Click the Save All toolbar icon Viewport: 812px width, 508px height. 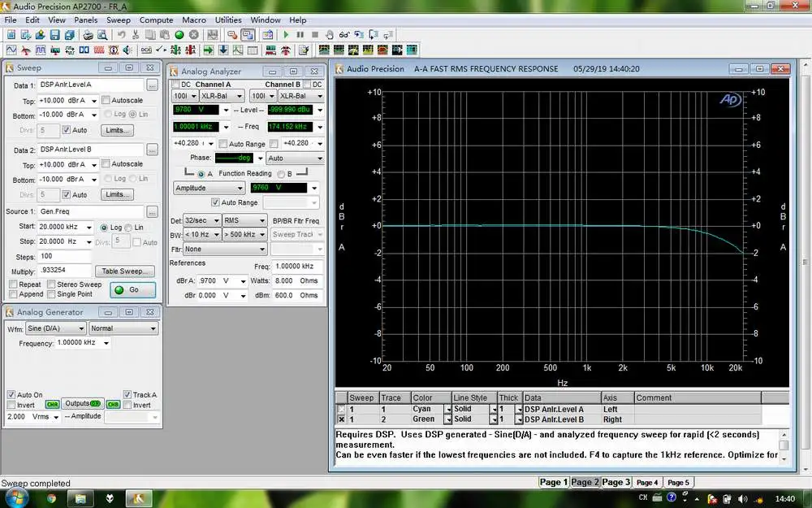(x=69, y=35)
